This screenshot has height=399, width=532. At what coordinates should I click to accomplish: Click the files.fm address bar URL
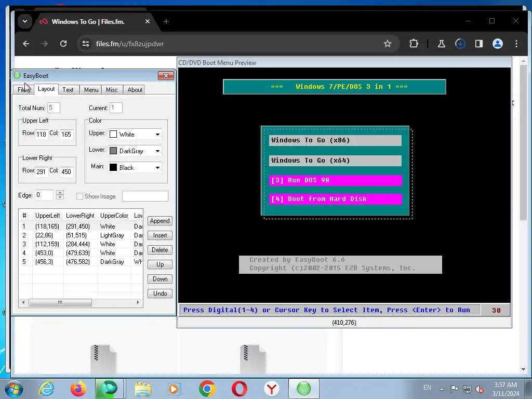click(129, 44)
